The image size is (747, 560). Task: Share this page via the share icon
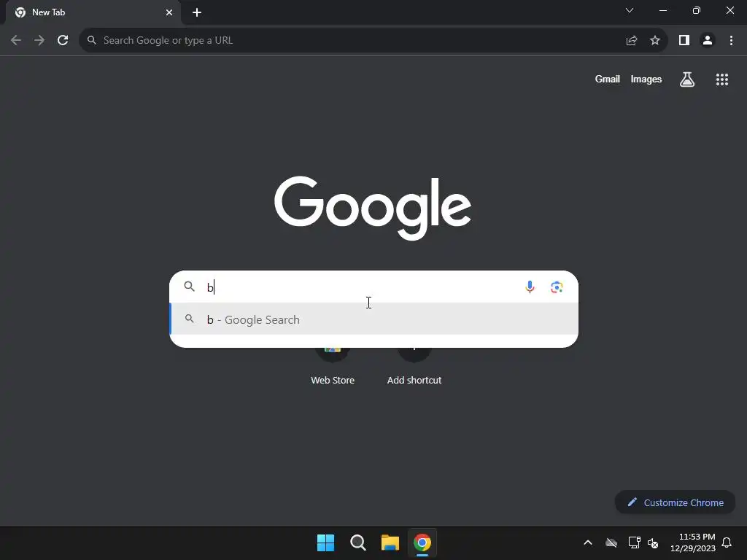tap(632, 41)
